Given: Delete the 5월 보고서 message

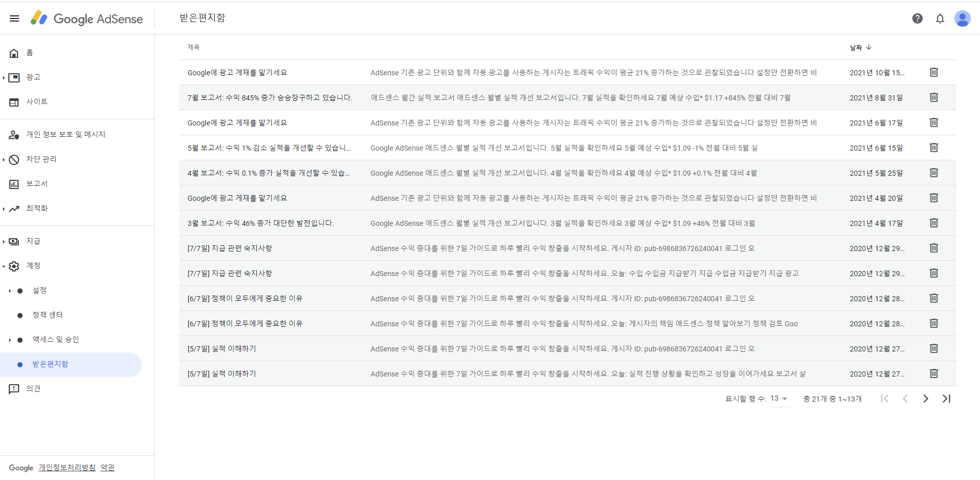Looking at the screenshot, I should click(x=934, y=148).
